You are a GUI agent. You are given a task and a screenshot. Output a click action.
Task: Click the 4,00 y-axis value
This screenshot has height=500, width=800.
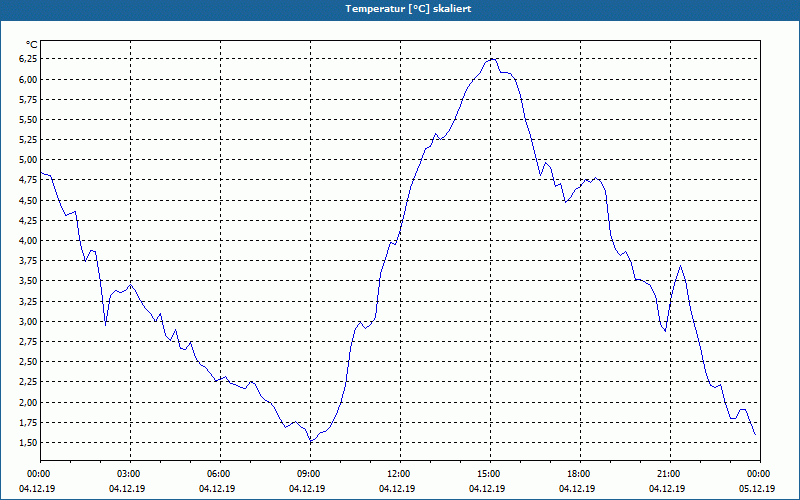point(29,241)
